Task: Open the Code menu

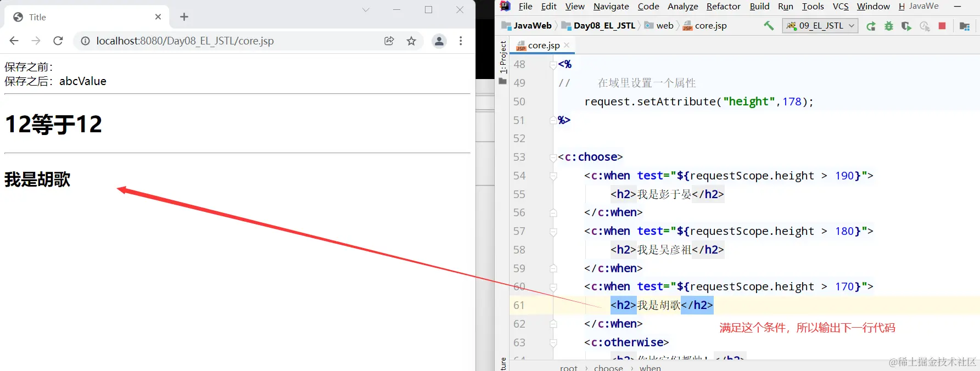Action: pyautogui.click(x=648, y=6)
